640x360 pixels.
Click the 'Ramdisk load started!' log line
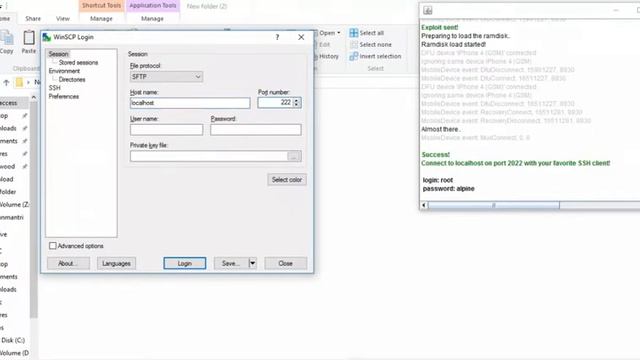pos(453,44)
